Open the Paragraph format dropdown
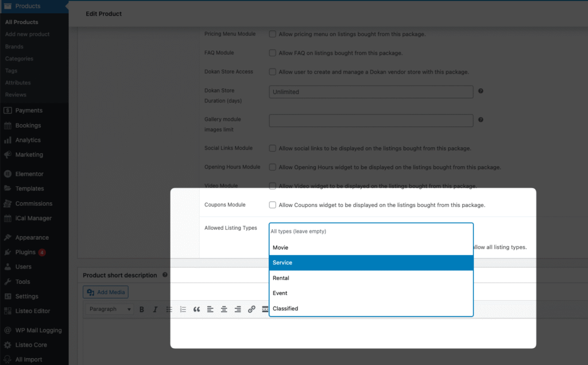Screen dimensions: 588x365 [x=110, y=309]
